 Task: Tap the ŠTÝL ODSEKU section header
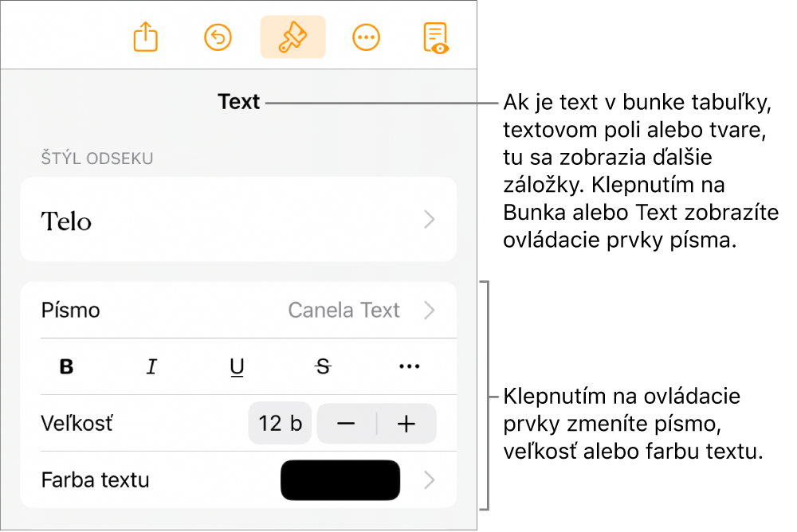click(x=96, y=158)
